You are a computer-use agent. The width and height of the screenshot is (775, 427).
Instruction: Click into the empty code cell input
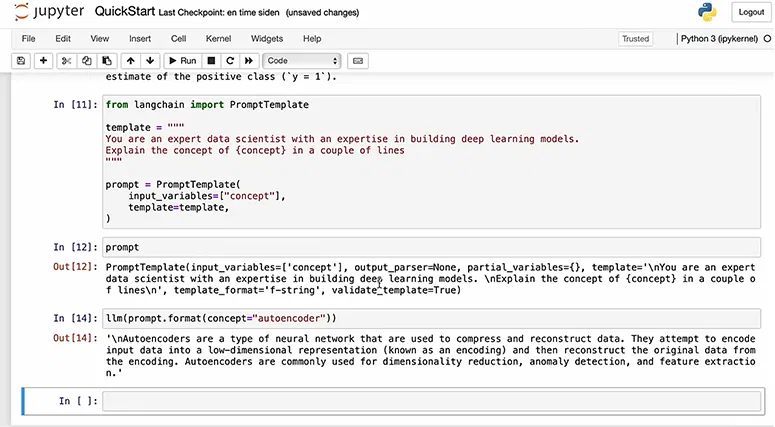point(430,401)
